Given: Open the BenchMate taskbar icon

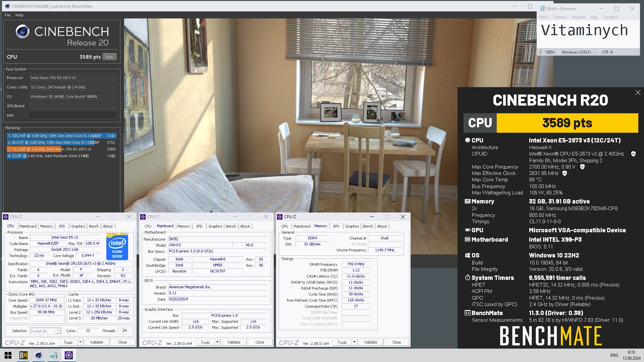Looking at the screenshot, I should [23, 355].
